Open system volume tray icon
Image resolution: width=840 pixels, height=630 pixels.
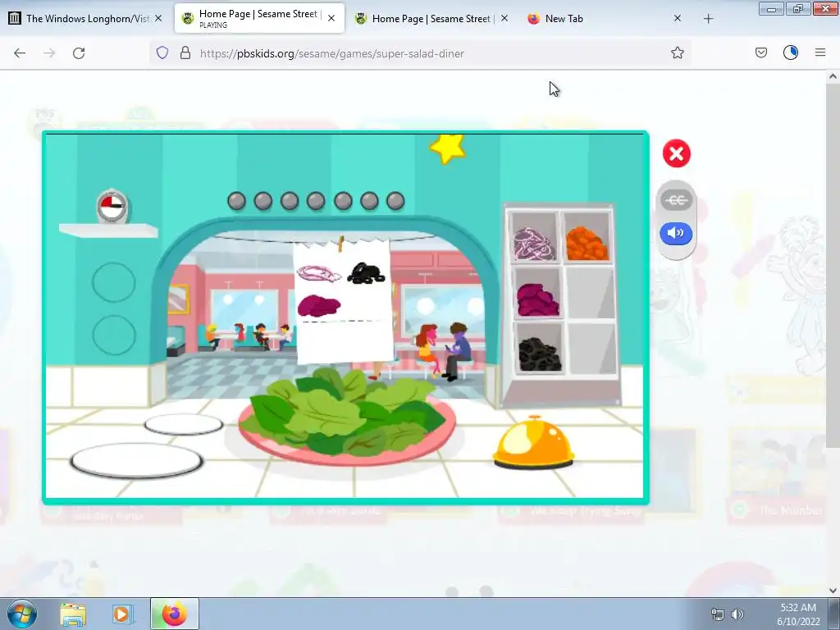coord(737,614)
